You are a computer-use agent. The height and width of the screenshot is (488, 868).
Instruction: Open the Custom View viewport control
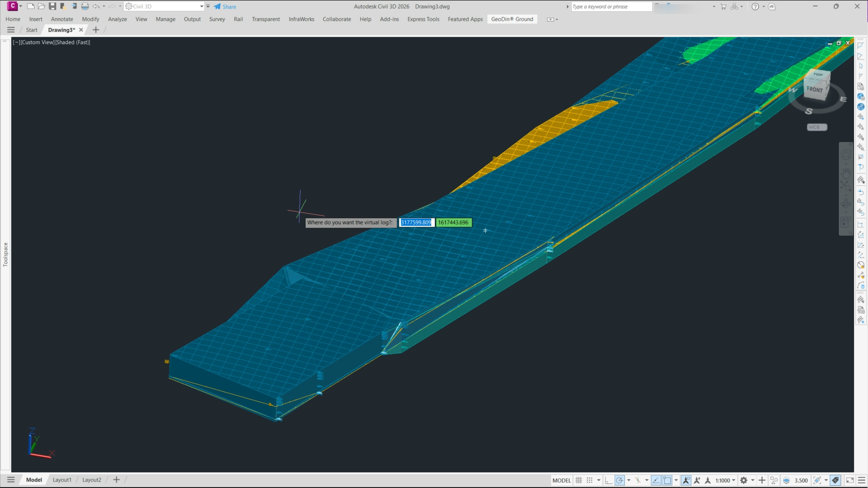click(x=38, y=42)
